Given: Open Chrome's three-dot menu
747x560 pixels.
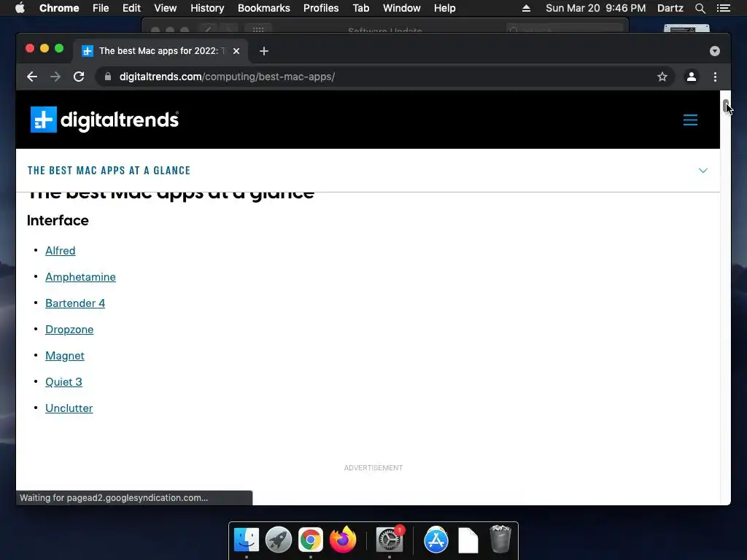Looking at the screenshot, I should pos(715,77).
